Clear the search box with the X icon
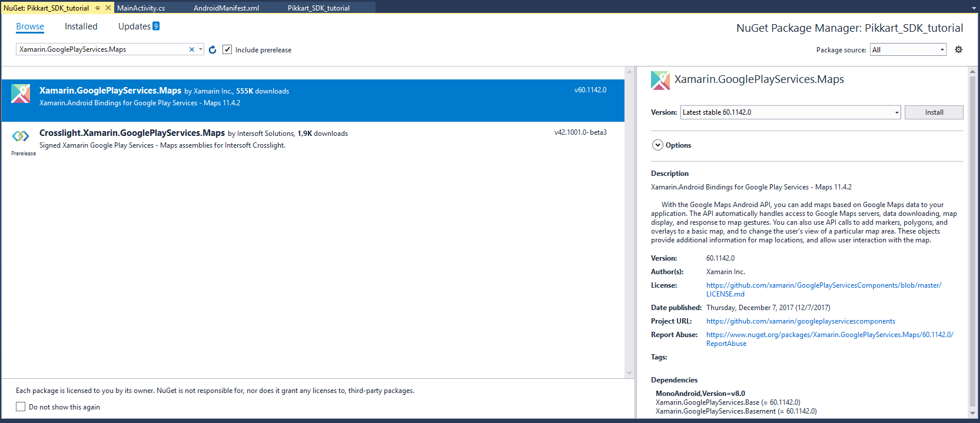Image resolution: width=980 pixels, height=423 pixels. coord(191,49)
